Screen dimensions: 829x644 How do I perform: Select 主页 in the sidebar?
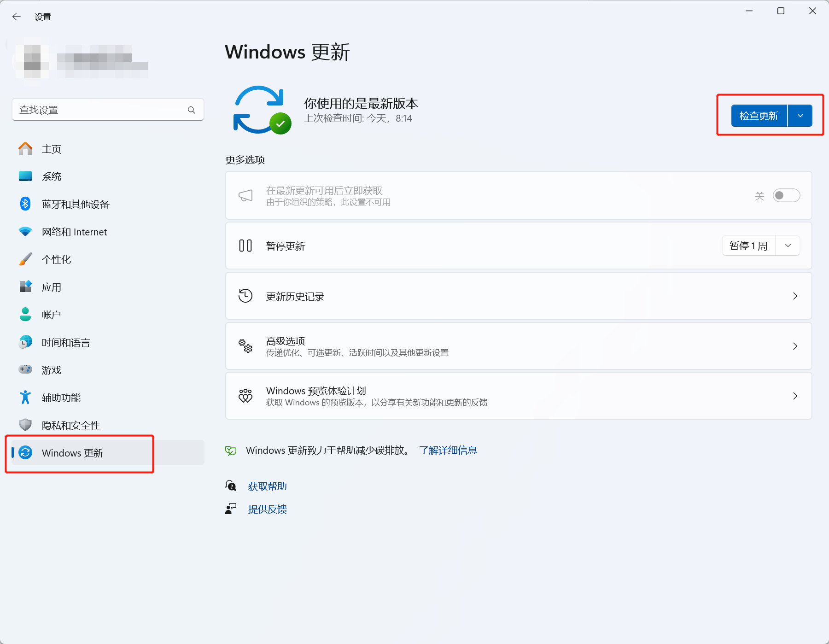108,149
